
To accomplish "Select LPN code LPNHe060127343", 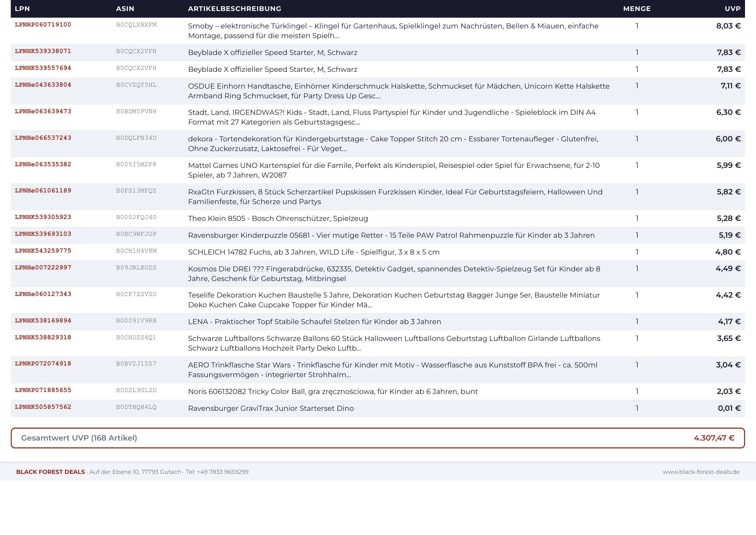I will coord(43,294).
